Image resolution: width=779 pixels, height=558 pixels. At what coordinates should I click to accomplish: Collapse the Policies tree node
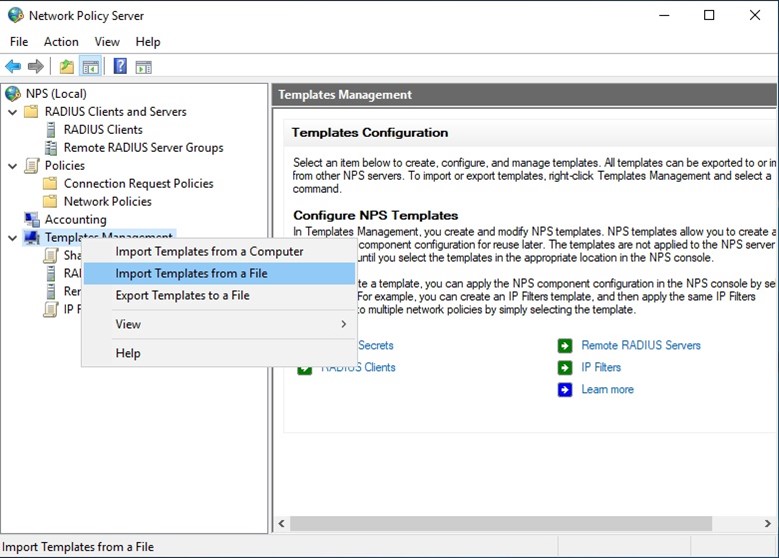point(13,166)
